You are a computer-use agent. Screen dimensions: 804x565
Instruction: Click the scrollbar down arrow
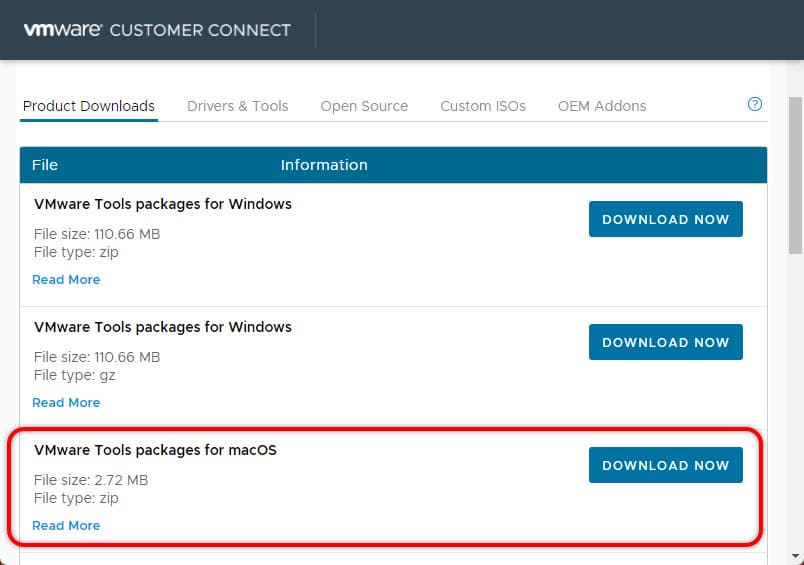[x=795, y=556]
